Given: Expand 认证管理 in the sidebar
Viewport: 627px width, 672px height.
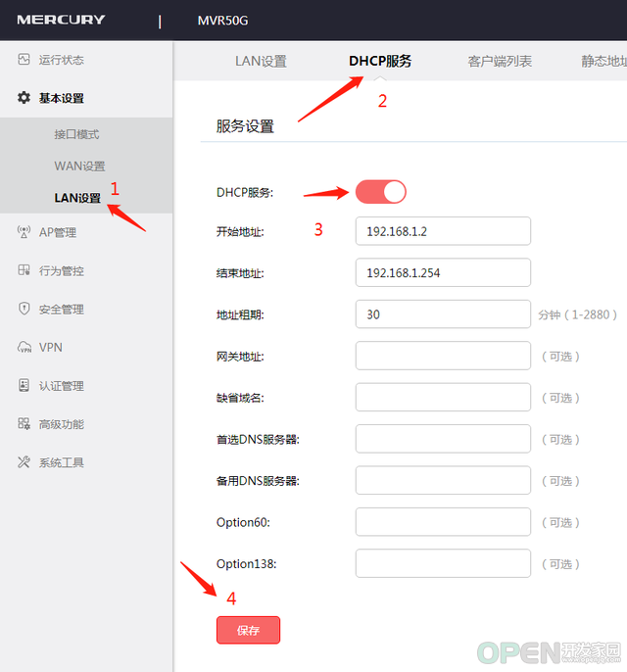Looking at the screenshot, I should tap(62, 386).
